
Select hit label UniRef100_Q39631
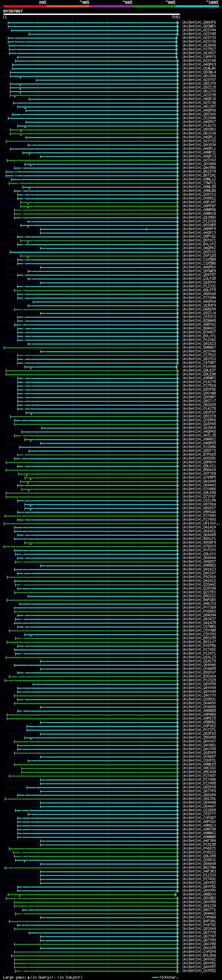point(199,860)
